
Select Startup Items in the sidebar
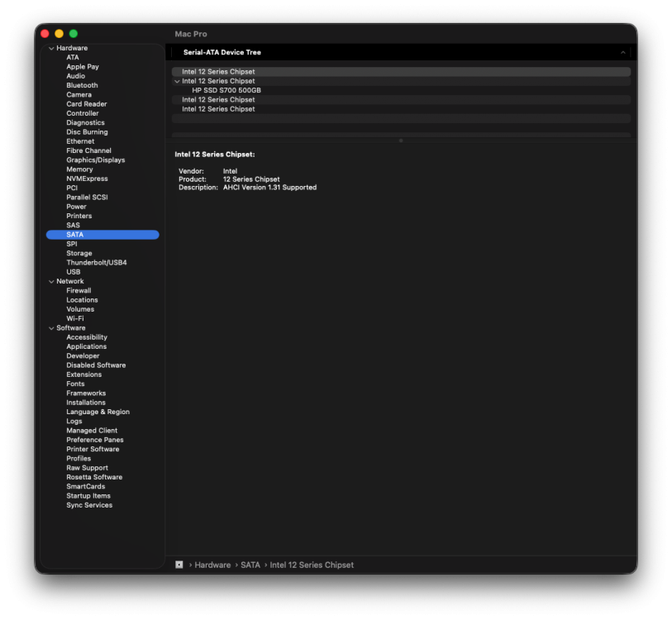pyautogui.click(x=88, y=496)
